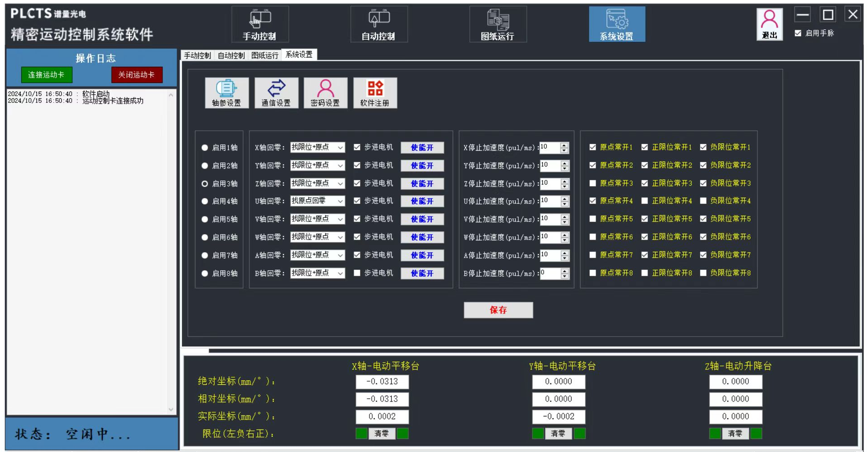The image size is (868, 452).
Task: Enable the 原点常开3 checkbox
Action: [593, 183]
